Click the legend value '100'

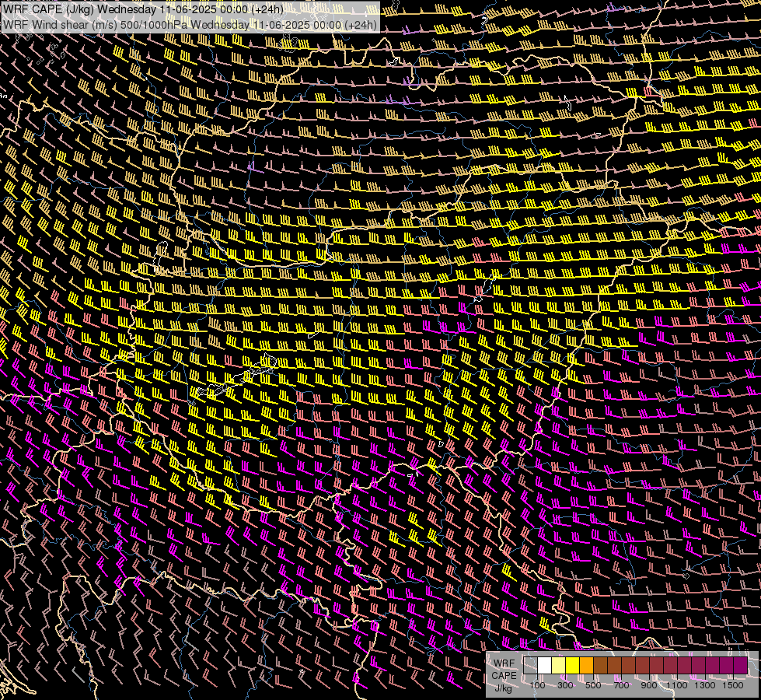click(x=537, y=685)
